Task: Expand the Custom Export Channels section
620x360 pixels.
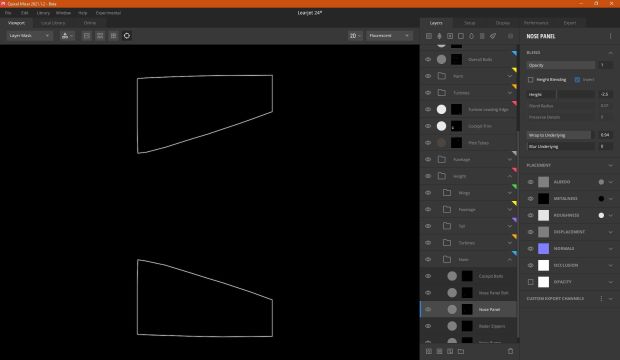Action: (x=611, y=299)
